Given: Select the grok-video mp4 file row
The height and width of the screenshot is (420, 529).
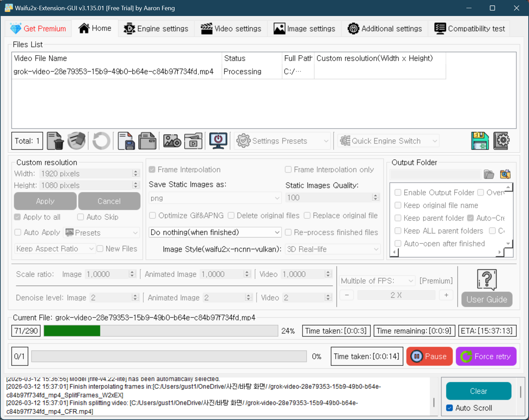Looking at the screenshot, I should pyautogui.click(x=229, y=71).
